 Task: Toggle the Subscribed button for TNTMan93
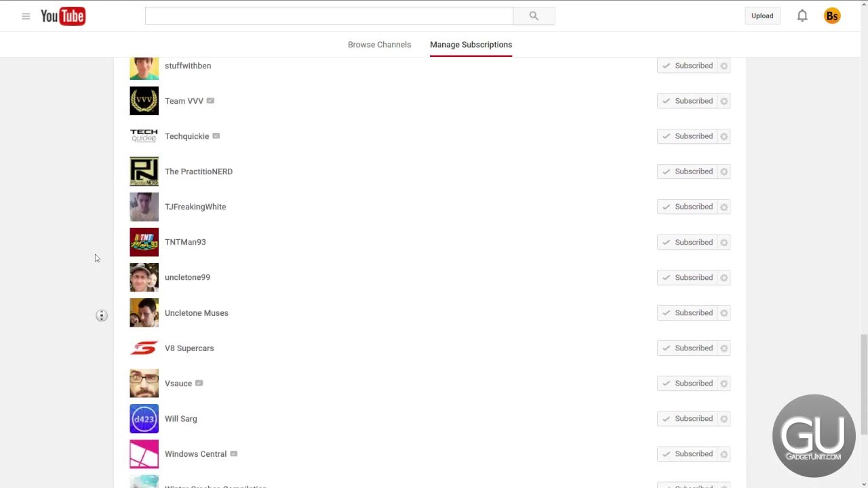click(x=687, y=242)
